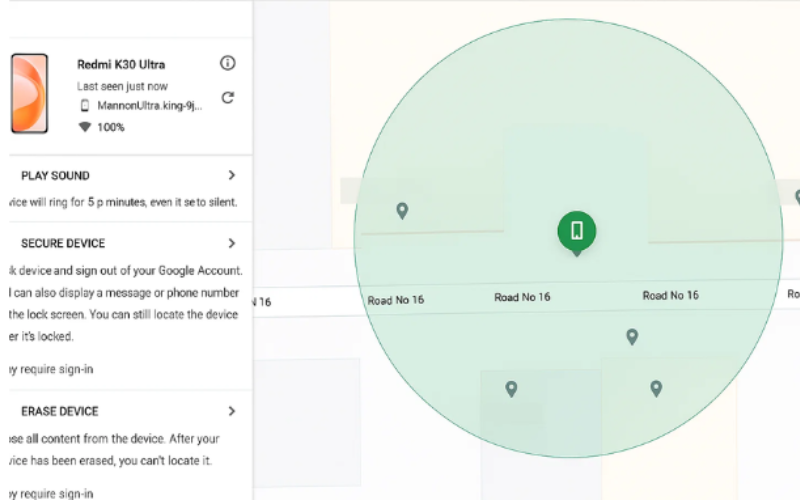Click the MannonUltra network name text

click(x=150, y=105)
